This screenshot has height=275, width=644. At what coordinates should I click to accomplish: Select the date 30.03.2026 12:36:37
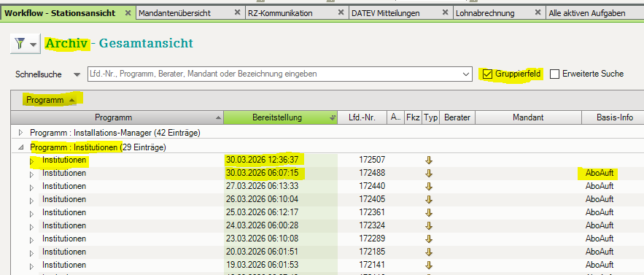(262, 160)
